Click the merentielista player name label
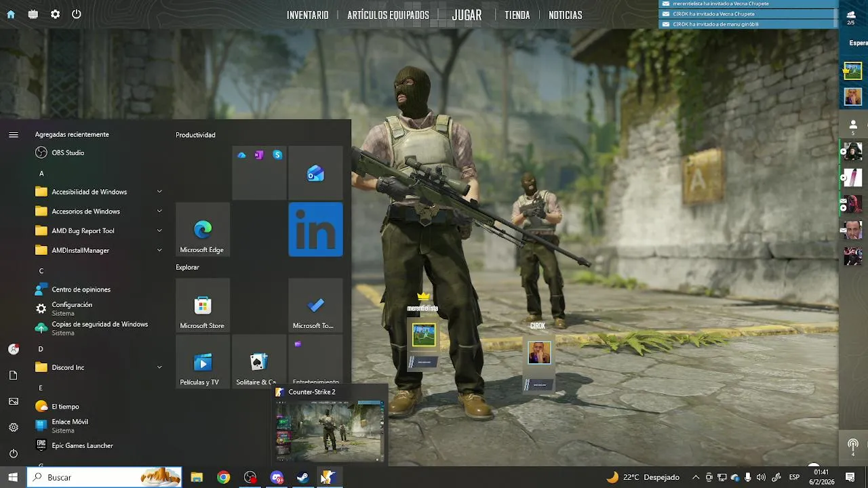Viewport: 868px width, 488px height. pos(422,308)
